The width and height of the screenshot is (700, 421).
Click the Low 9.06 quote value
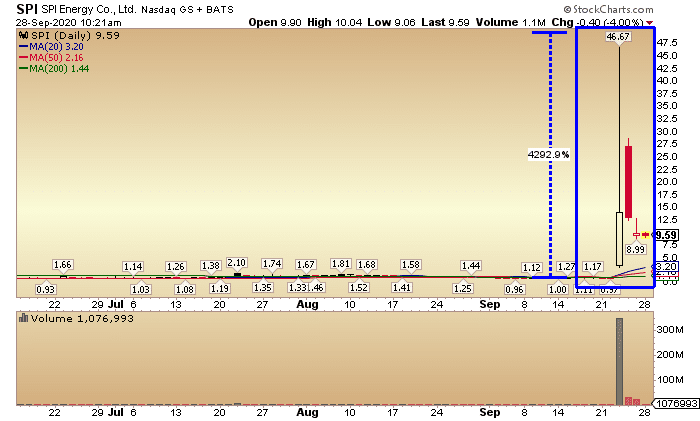(x=391, y=22)
